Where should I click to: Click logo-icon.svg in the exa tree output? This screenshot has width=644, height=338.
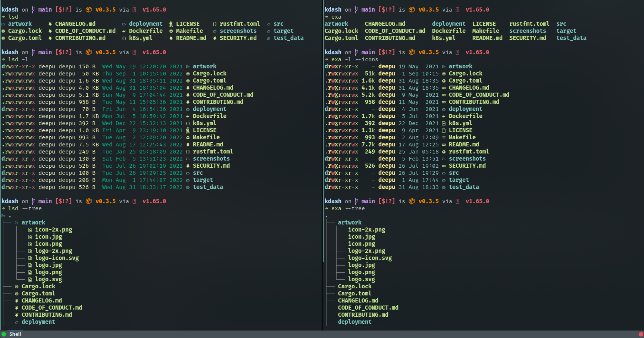[x=370, y=258]
